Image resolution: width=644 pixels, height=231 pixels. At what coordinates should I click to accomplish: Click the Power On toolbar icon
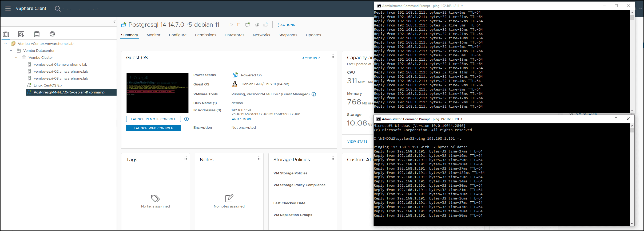[231, 25]
